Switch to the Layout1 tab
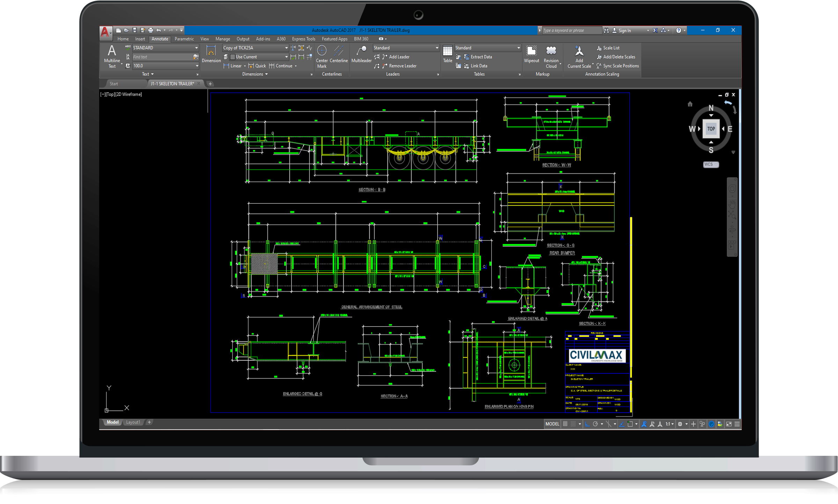Screen dimensions: 838x504 133,422
